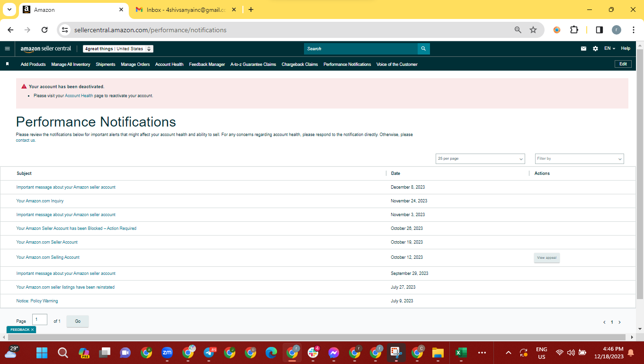Open a new browser tab

(251, 9)
